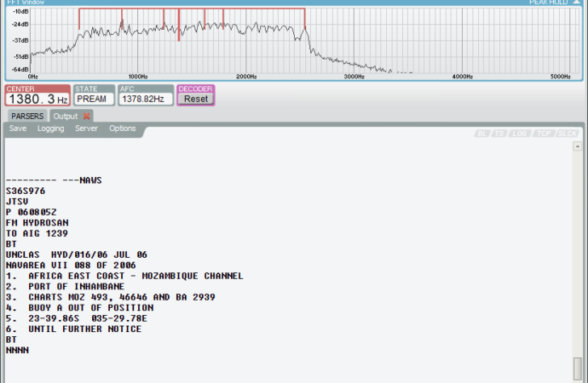
Task: Click the red center marker in the spectrum
Action: coord(179,25)
